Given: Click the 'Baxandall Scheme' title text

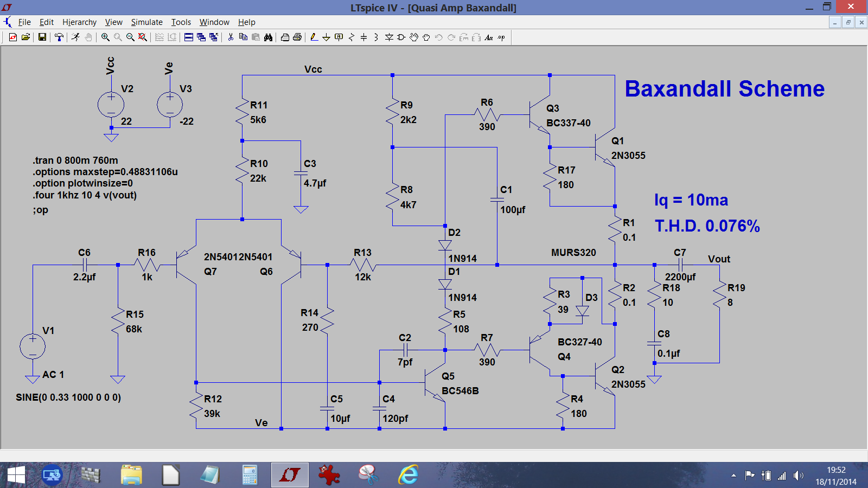Looking at the screenshot, I should pos(724,89).
